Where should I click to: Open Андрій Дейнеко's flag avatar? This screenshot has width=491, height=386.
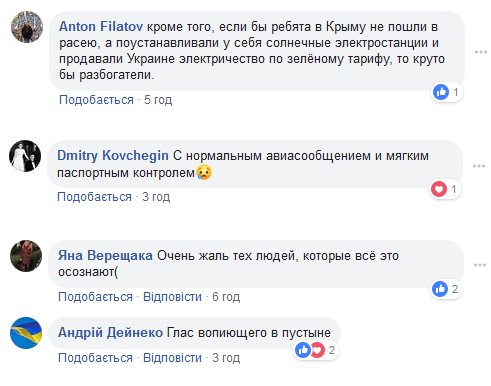[26, 333]
